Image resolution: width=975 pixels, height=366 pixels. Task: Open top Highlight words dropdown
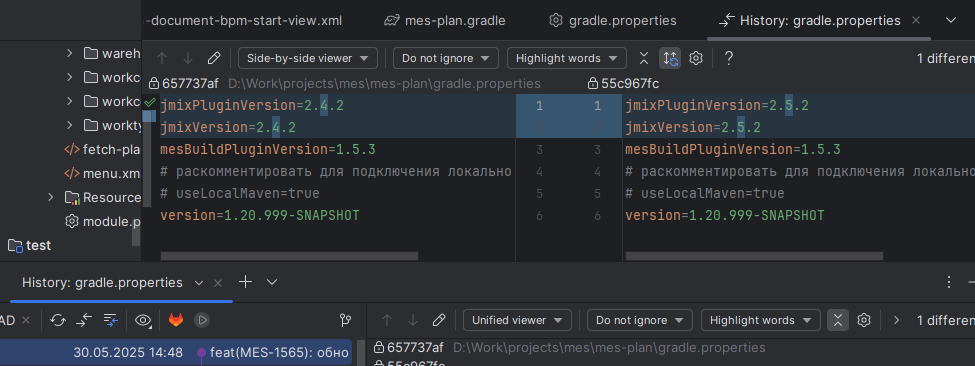pos(566,58)
